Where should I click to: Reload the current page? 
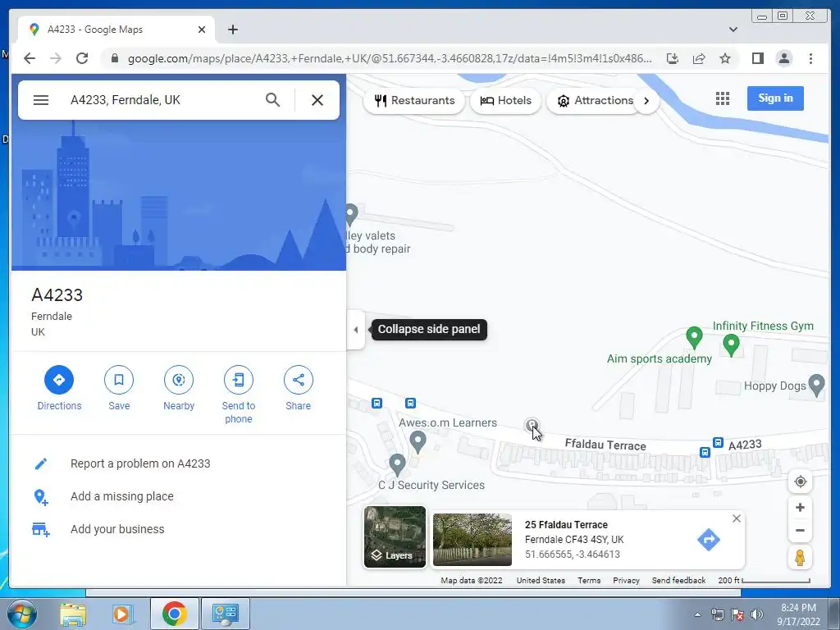click(82, 58)
